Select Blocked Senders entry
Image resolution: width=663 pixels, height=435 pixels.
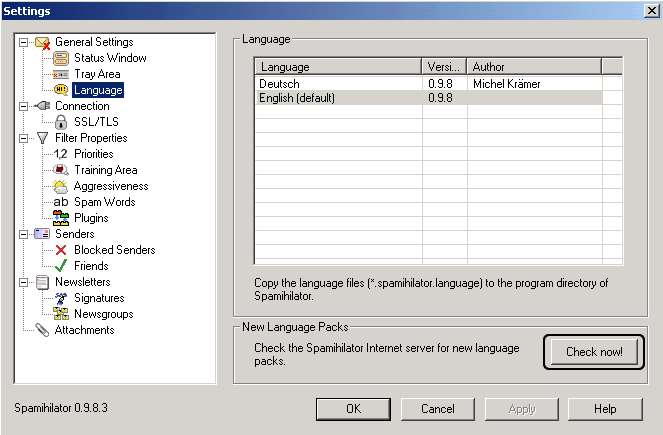[x=115, y=250]
